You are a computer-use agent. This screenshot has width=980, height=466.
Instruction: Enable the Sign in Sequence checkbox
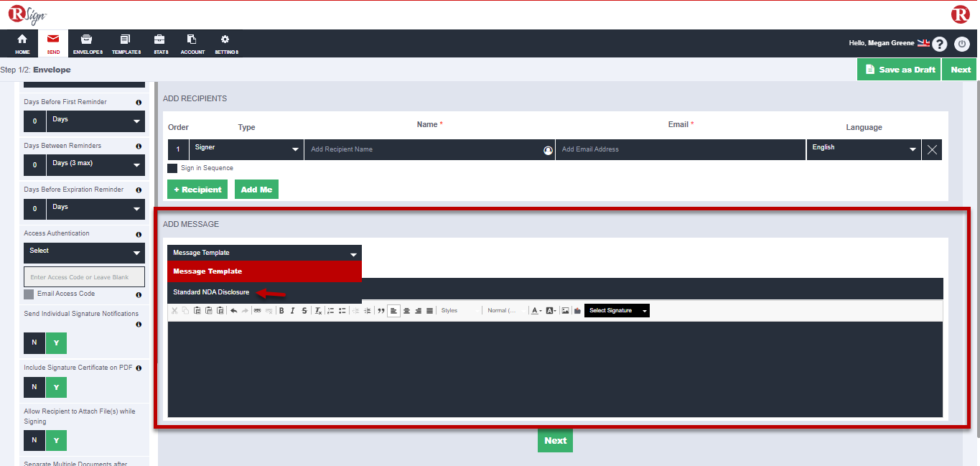(172, 168)
